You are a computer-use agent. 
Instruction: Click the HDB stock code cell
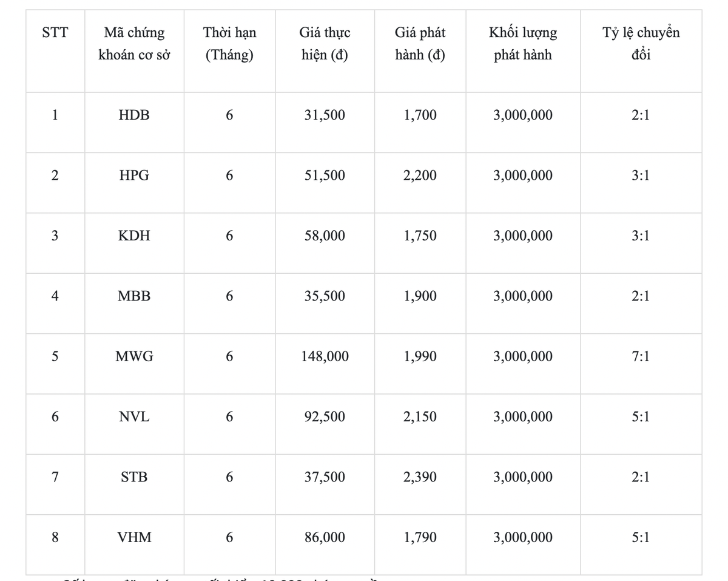coord(134,115)
